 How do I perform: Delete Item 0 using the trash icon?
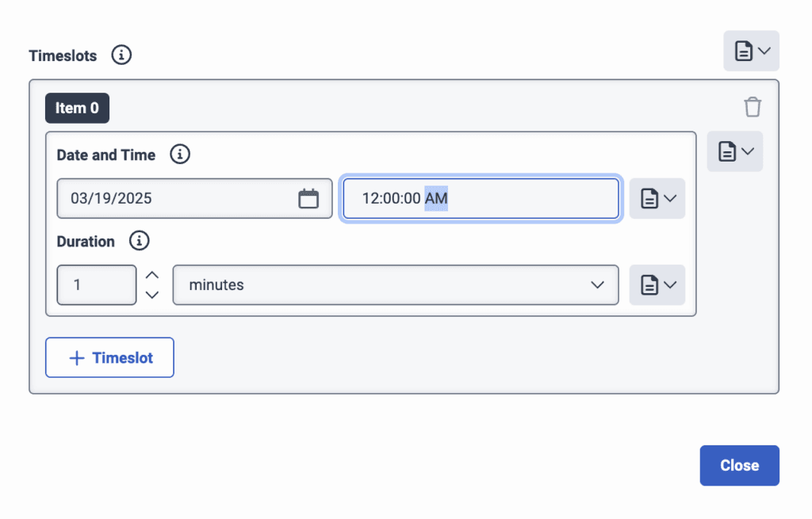tap(753, 106)
